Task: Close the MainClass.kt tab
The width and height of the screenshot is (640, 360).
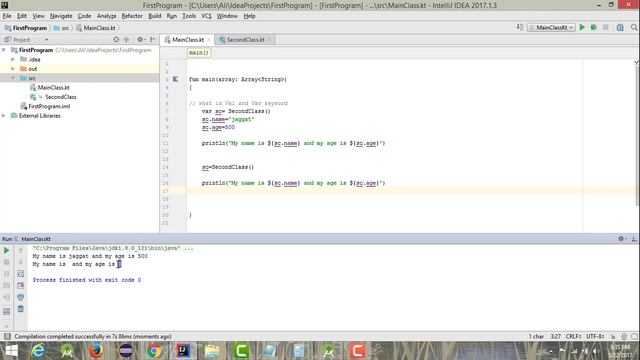Action: click(x=209, y=40)
